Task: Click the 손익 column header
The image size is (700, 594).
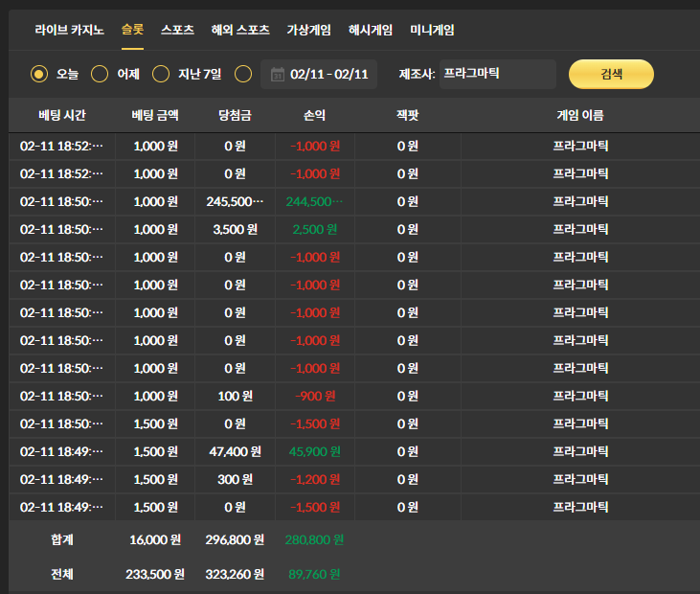Action: point(315,115)
